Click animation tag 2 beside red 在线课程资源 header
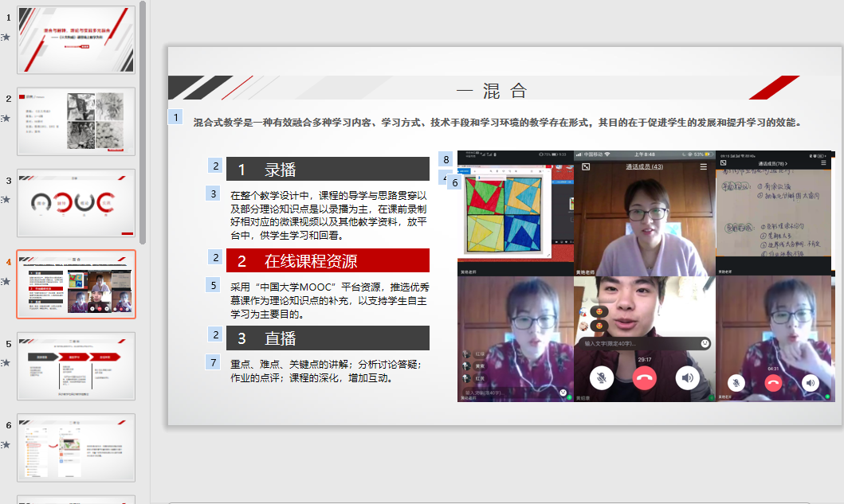The height and width of the screenshot is (504, 844). 215,257
